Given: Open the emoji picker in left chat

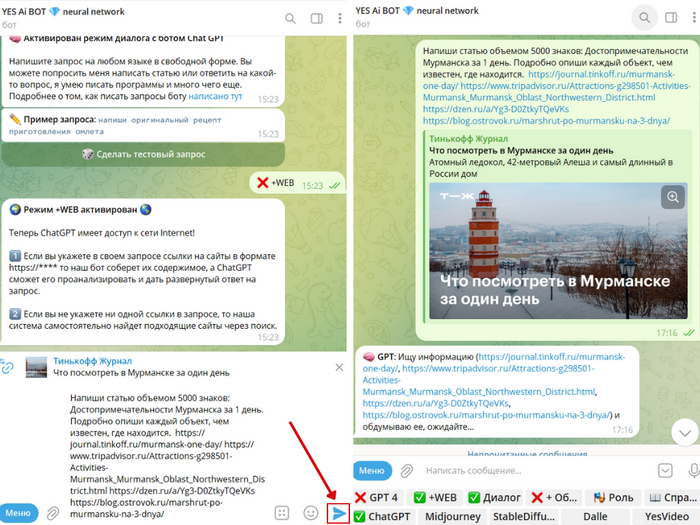Looking at the screenshot, I should [311, 513].
